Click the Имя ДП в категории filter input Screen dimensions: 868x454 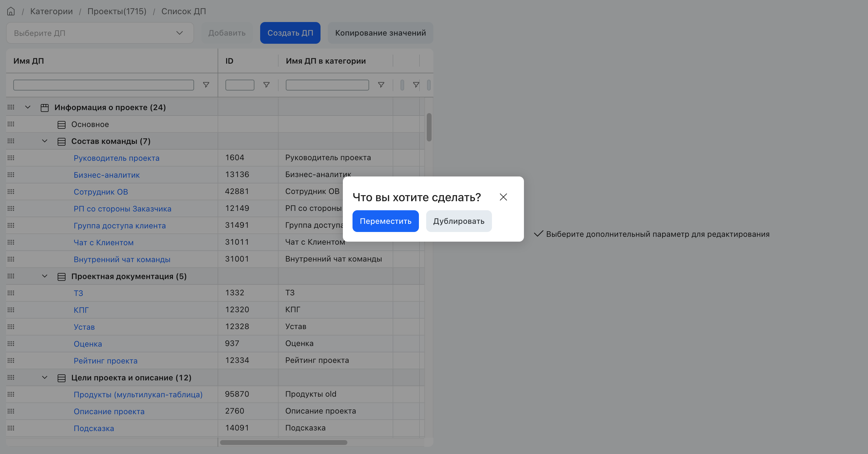point(327,85)
